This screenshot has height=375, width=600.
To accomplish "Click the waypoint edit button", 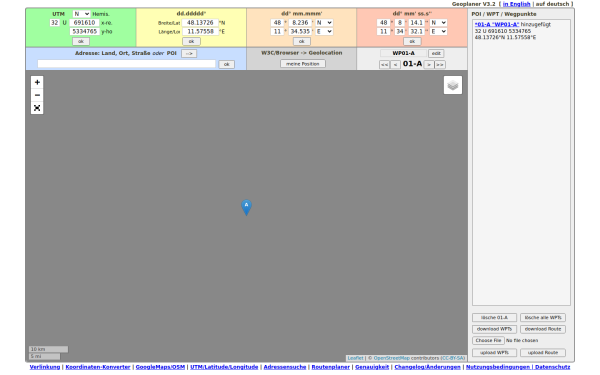I will coord(436,53).
